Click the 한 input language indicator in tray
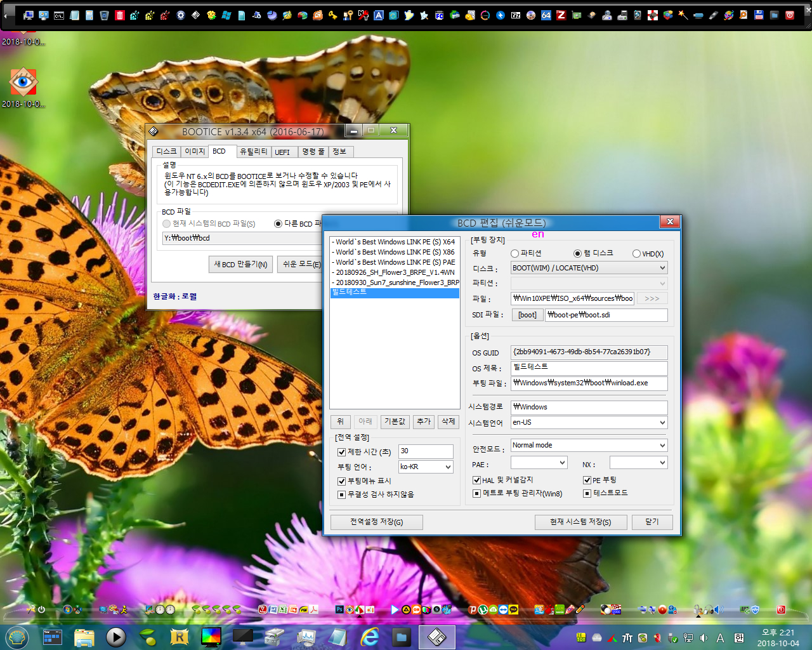Image resolution: width=812 pixels, height=650 pixels. click(739, 638)
